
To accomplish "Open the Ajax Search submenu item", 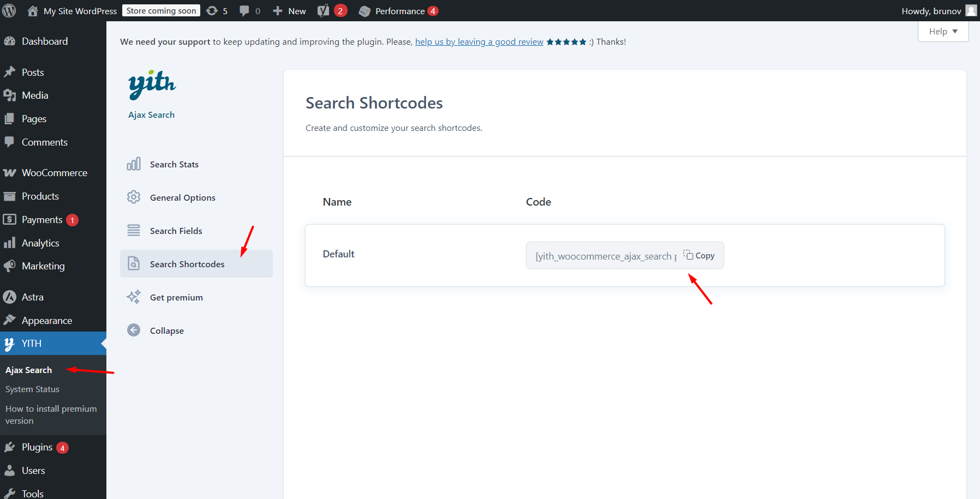I will click(x=28, y=370).
